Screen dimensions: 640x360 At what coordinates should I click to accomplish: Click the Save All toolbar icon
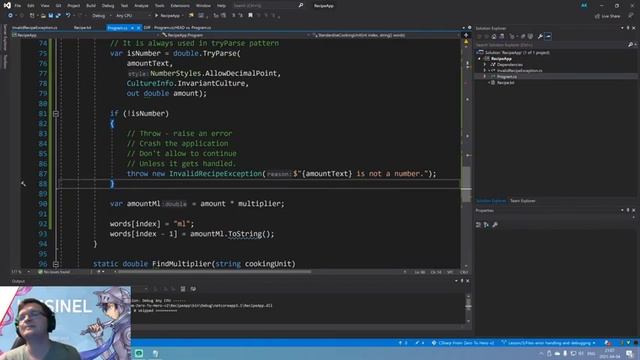click(58, 16)
